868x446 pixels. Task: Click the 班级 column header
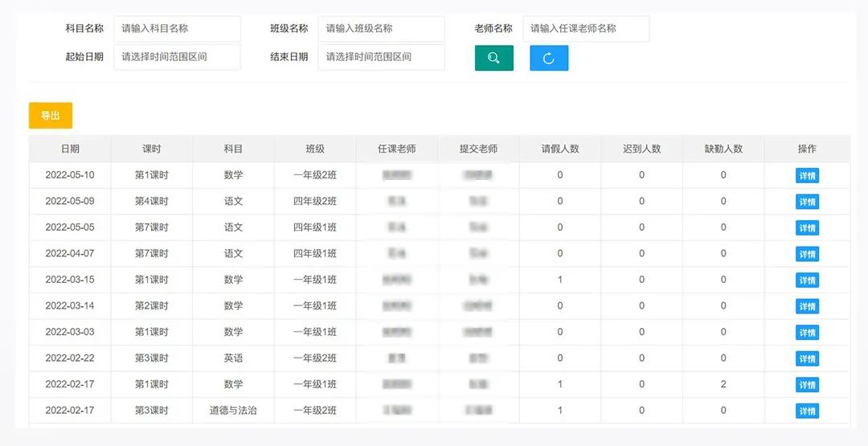click(315, 149)
